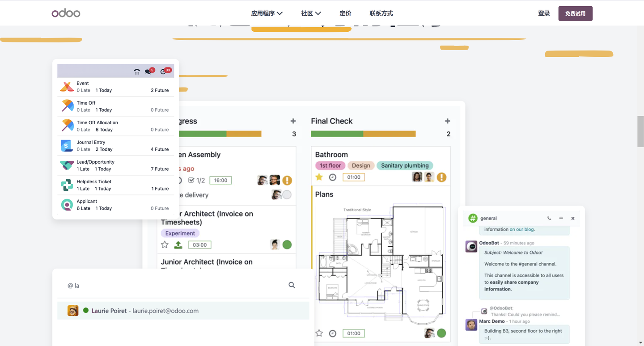The width and height of the screenshot is (644, 346).
Task: Open activities clock icon with 33 badge
Action: coord(163,71)
